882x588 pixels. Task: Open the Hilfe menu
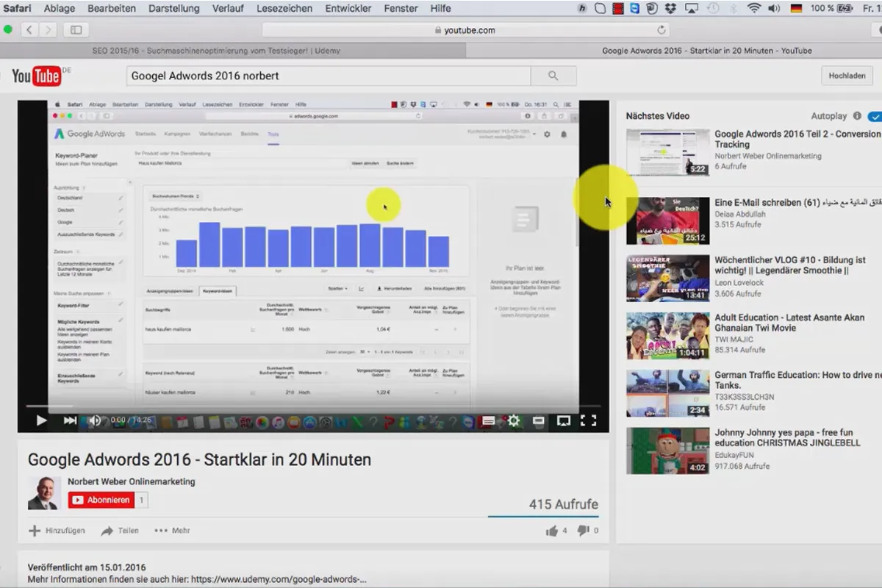click(x=441, y=9)
